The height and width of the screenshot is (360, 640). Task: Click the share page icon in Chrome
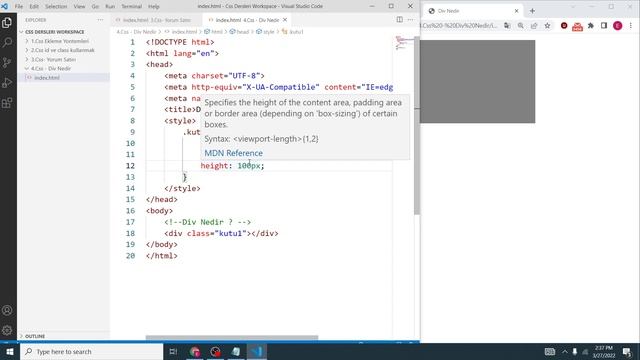(x=534, y=25)
